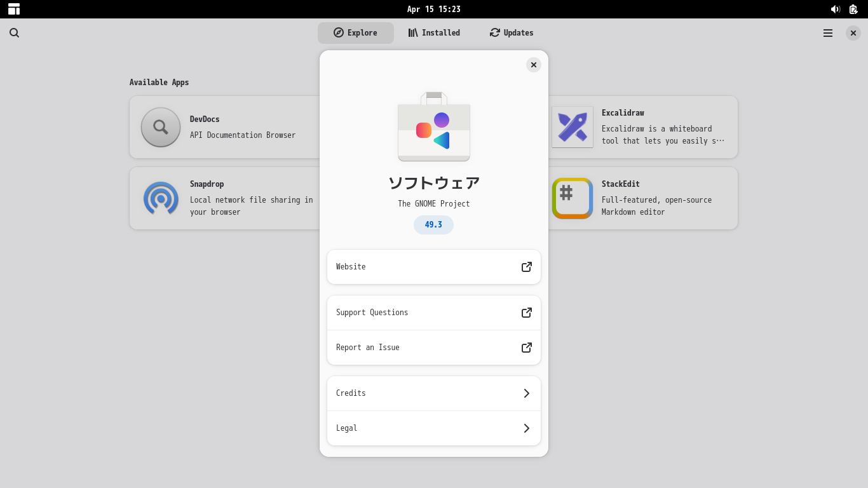Viewport: 868px width, 488px height.
Task: Select the Excalidraw whiteboard app icon
Action: [573, 127]
